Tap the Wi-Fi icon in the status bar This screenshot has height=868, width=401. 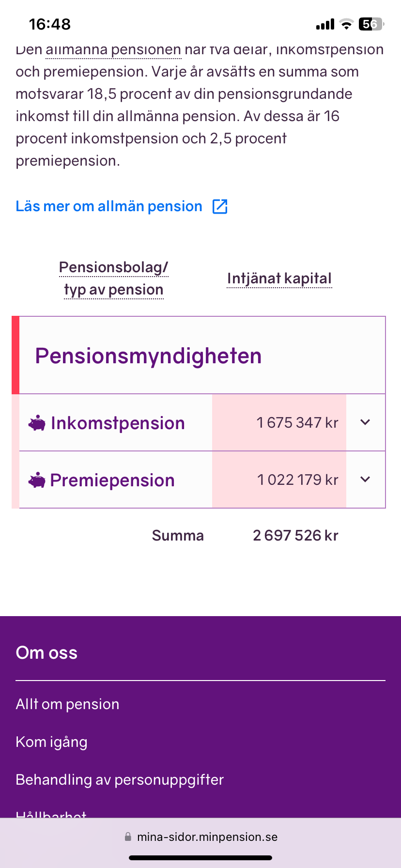point(346,24)
